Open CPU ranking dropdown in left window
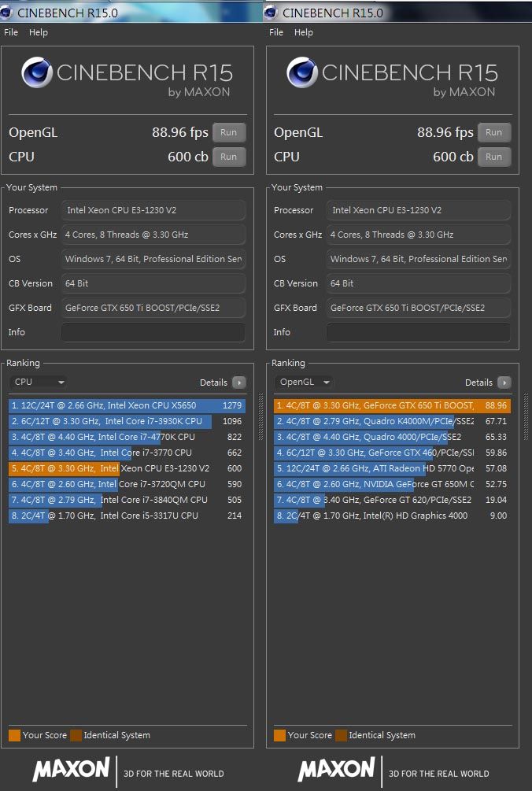 (39, 382)
